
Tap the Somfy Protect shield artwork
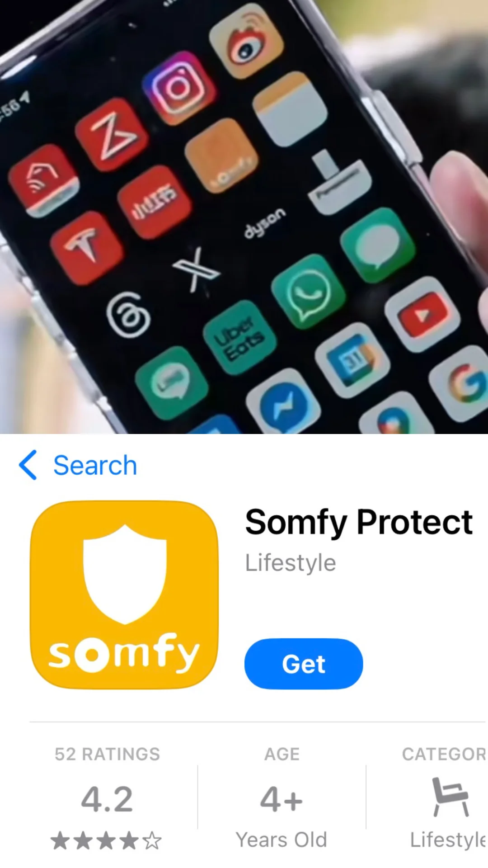point(124,594)
